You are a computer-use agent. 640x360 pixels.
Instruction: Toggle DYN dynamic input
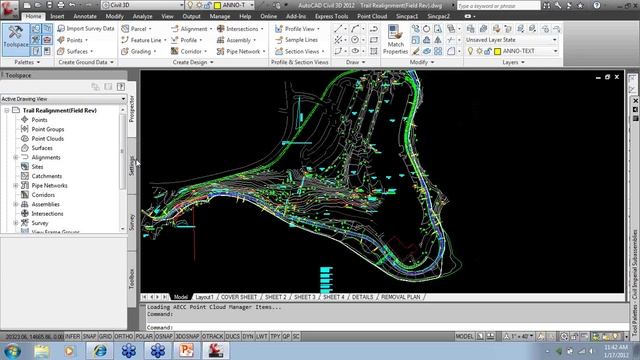point(248,337)
